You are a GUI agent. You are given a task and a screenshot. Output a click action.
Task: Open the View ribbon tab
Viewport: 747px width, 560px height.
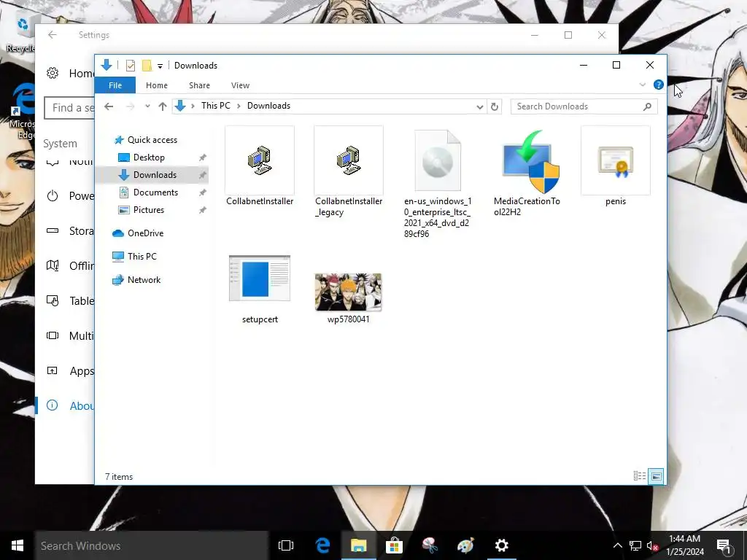tap(240, 85)
